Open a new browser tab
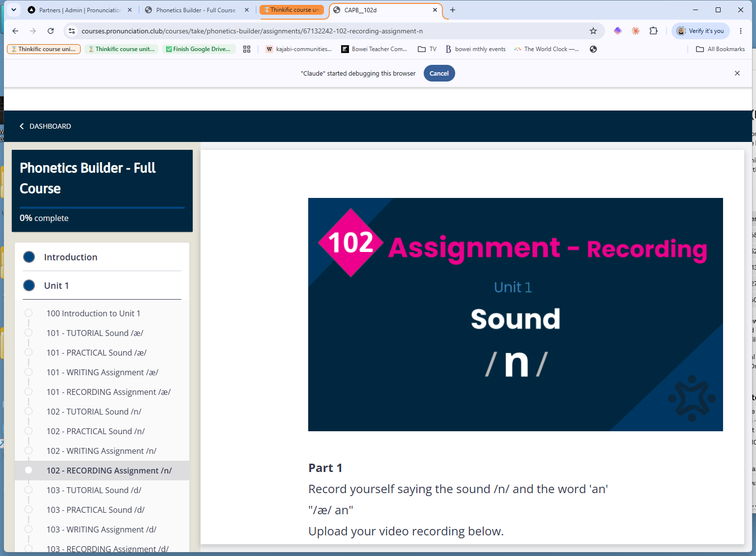756x556 pixels. click(453, 10)
